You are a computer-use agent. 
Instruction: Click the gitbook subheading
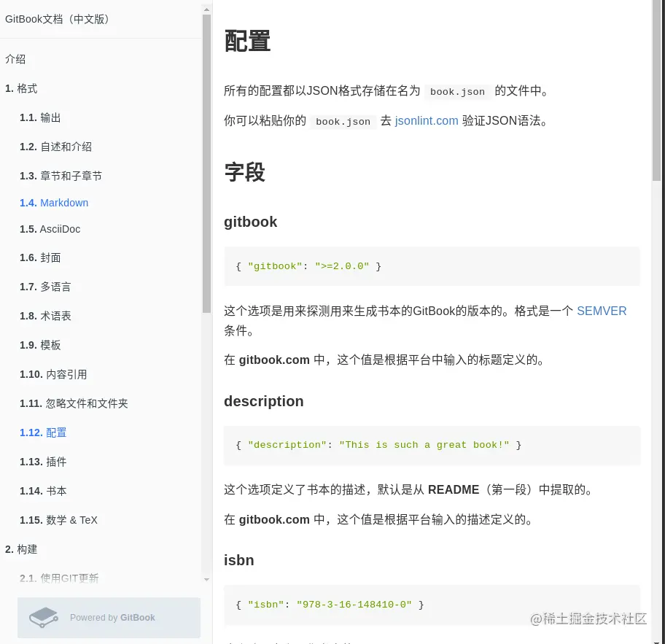pyautogui.click(x=251, y=222)
